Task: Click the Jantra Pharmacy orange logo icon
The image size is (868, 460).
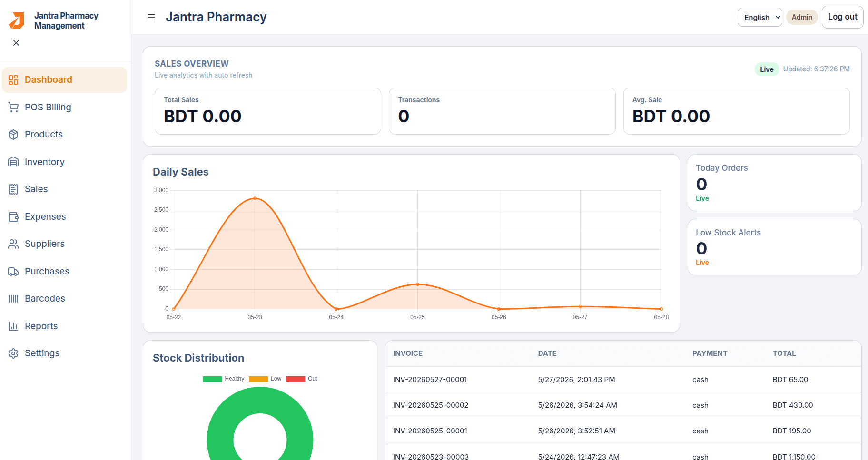Action: (x=17, y=20)
